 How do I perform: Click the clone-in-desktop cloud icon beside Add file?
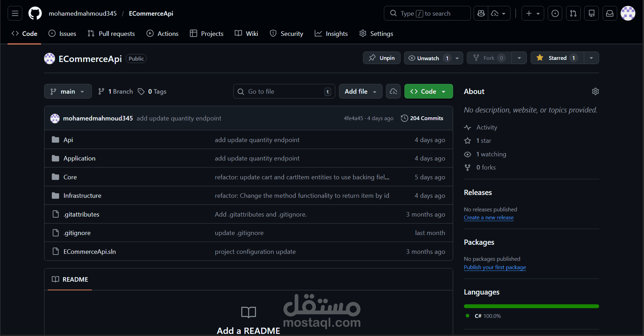coord(393,91)
